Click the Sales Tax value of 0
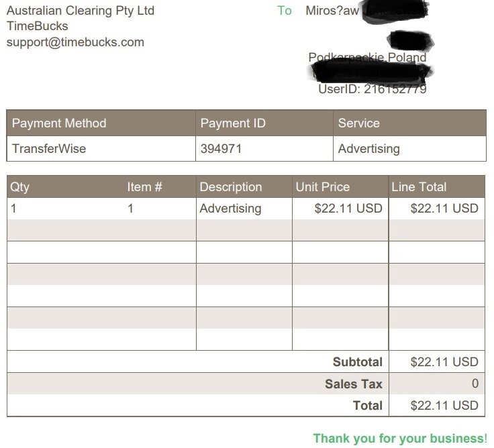Viewport: 494px width, 448px height. click(x=475, y=384)
